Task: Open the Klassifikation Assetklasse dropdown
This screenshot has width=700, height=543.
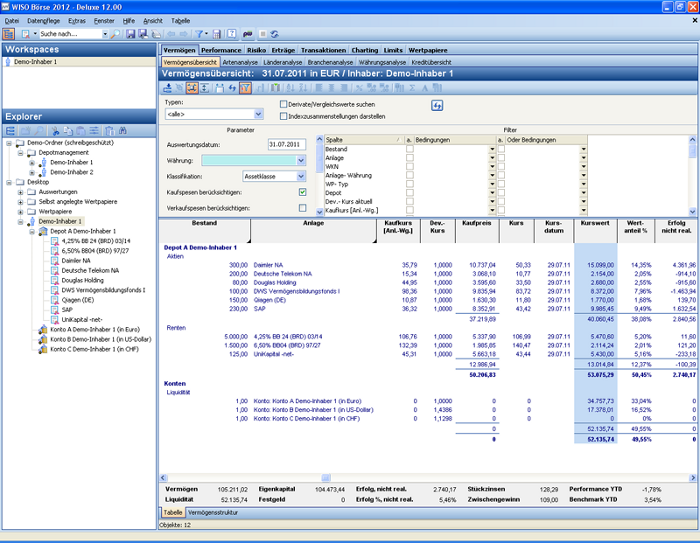Action: pos(301,176)
